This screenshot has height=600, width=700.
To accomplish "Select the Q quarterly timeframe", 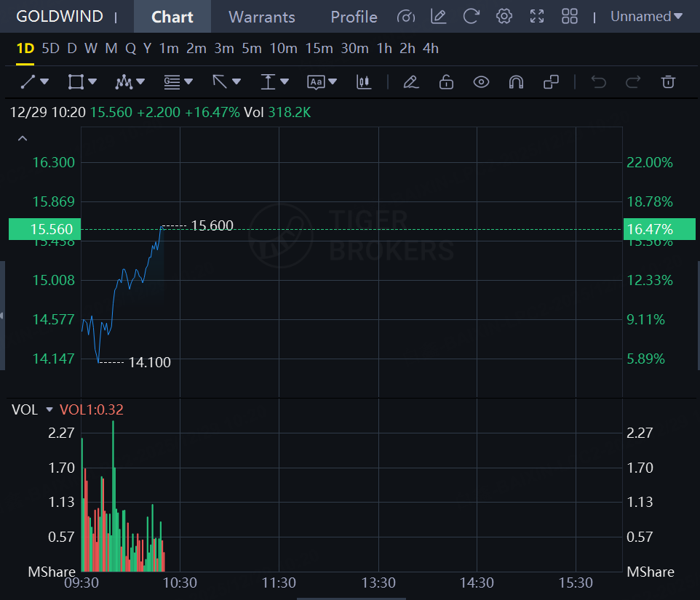I will (x=130, y=48).
